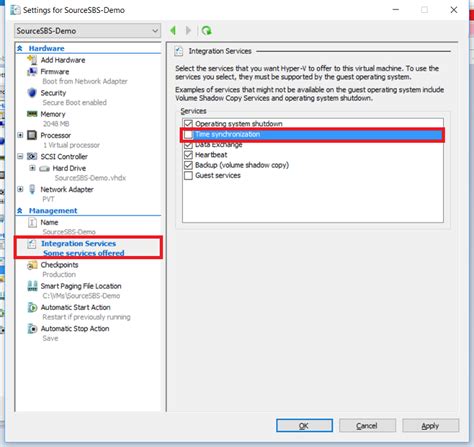The image size is (474, 447).
Task: Click the Firmware icon
Action: [32, 72]
